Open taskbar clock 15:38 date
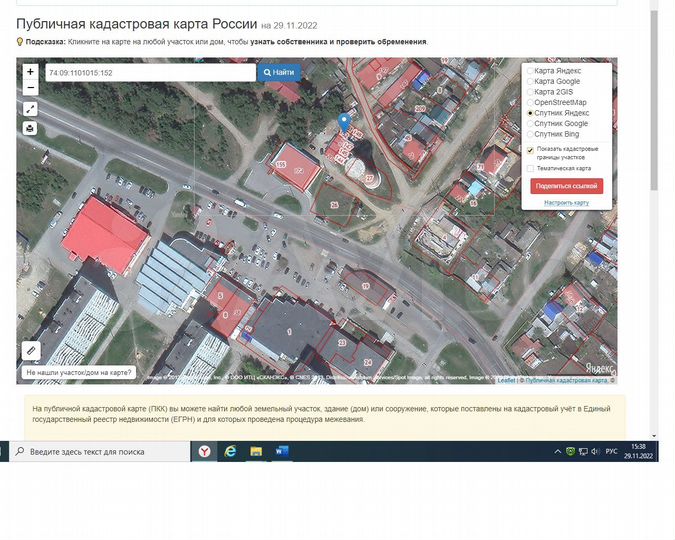The height and width of the screenshot is (540, 675). (639, 451)
